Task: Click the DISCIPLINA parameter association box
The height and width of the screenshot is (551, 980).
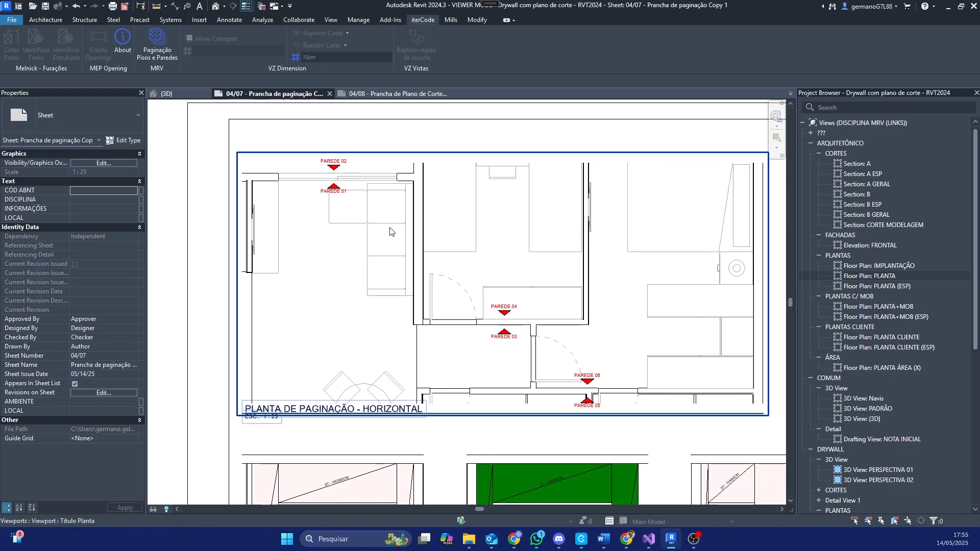Action: pyautogui.click(x=141, y=199)
